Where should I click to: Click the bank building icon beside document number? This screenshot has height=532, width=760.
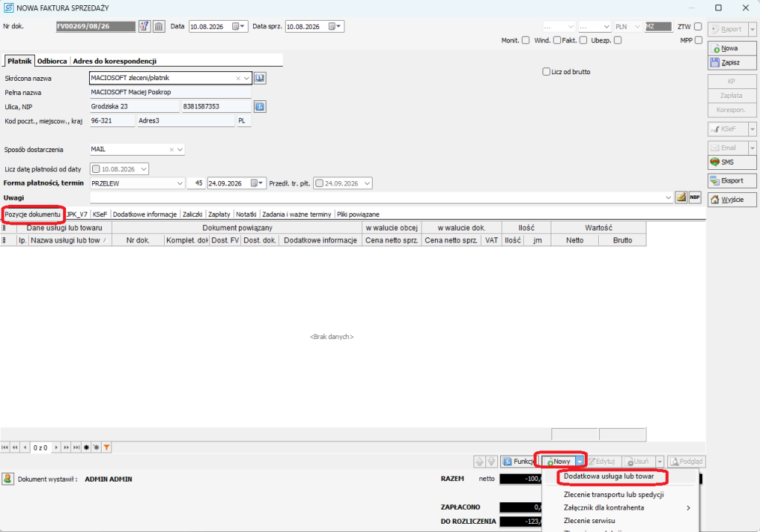(159, 26)
